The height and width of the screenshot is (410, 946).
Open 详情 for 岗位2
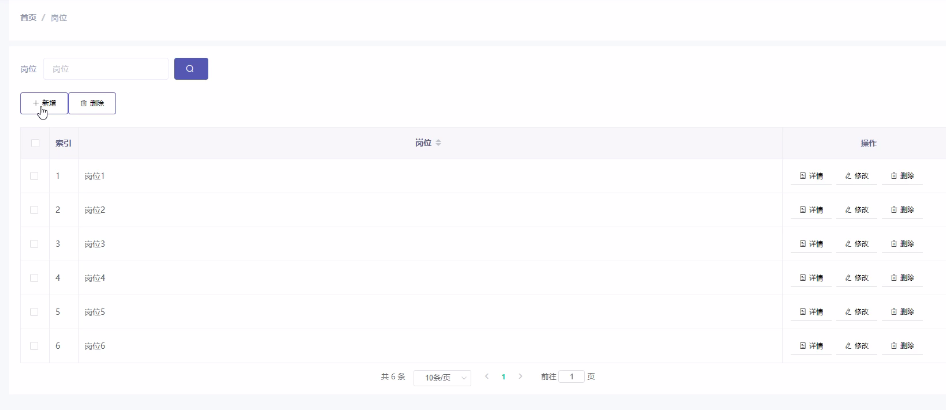click(811, 210)
